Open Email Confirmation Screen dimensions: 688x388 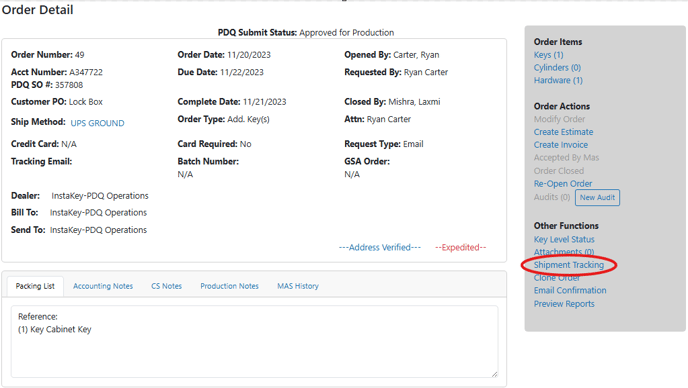[x=570, y=291]
